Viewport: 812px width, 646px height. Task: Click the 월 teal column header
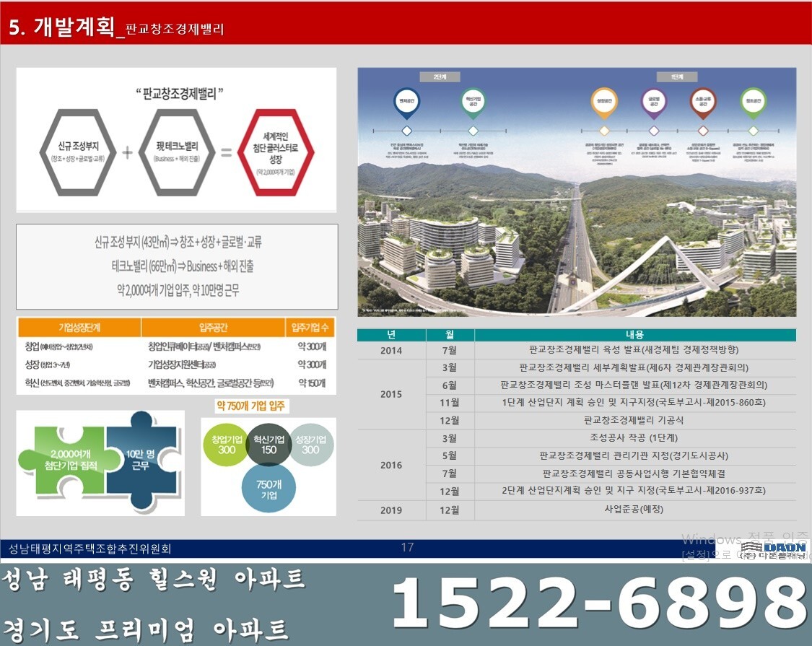(450, 335)
